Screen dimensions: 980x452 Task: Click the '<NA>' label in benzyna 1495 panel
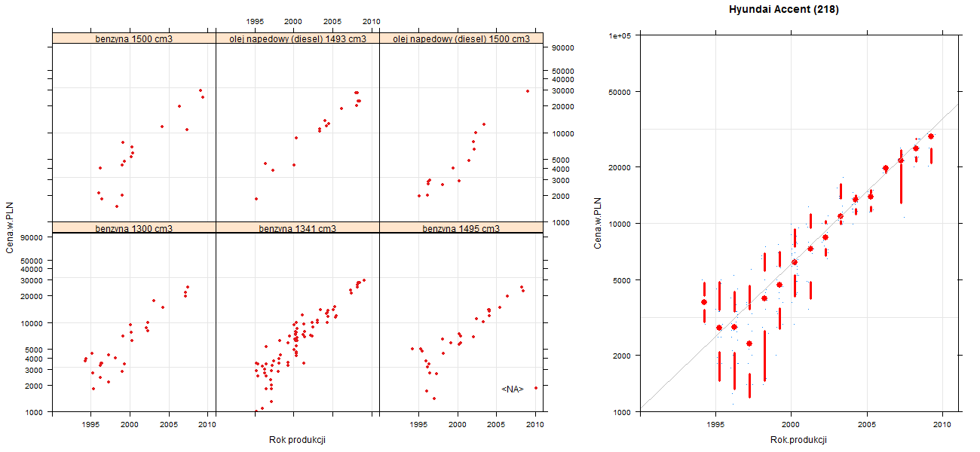tap(512, 389)
